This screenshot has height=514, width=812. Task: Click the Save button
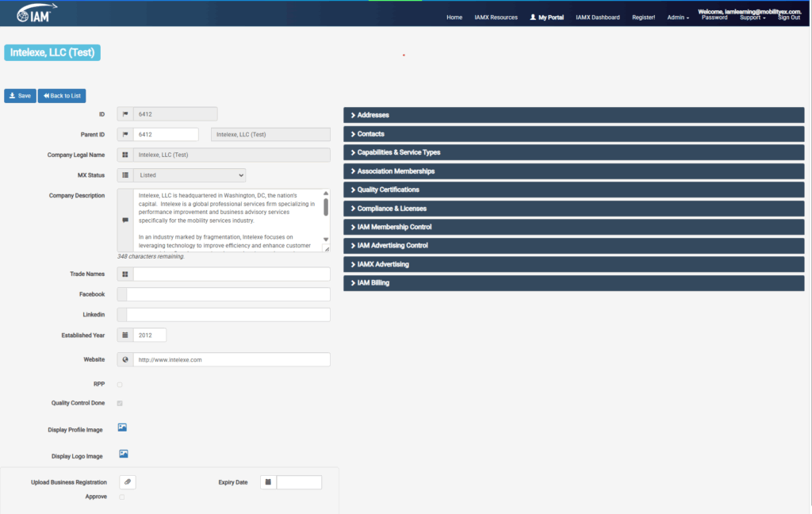(x=20, y=96)
